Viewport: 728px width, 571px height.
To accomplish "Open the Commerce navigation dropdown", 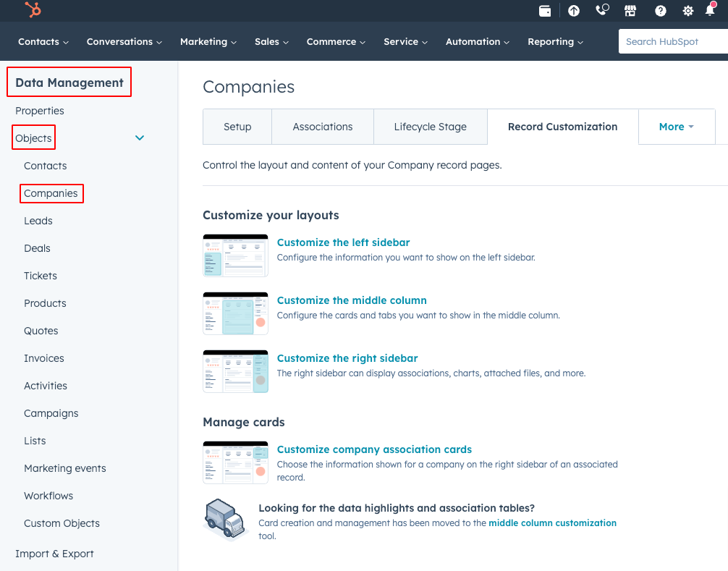I will click(x=336, y=42).
